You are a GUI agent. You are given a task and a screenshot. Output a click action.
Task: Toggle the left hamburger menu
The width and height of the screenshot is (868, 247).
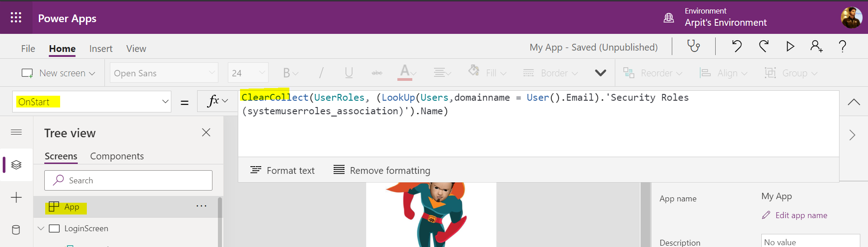[16, 132]
